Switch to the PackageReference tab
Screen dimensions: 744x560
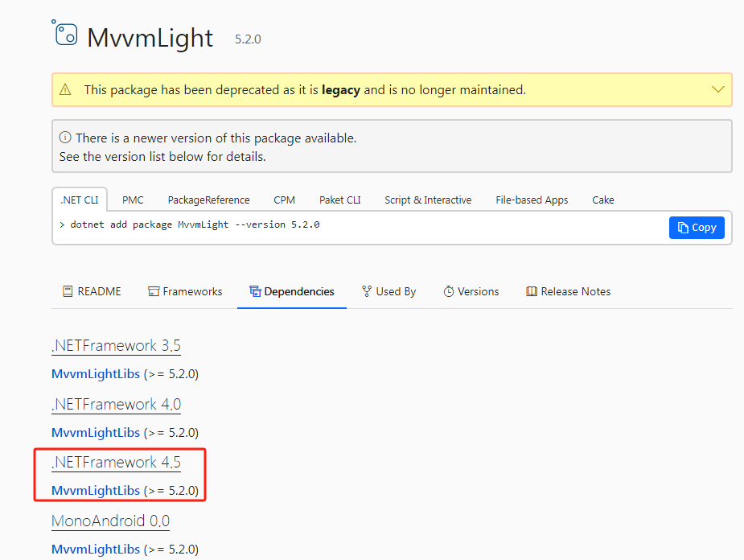coord(209,200)
